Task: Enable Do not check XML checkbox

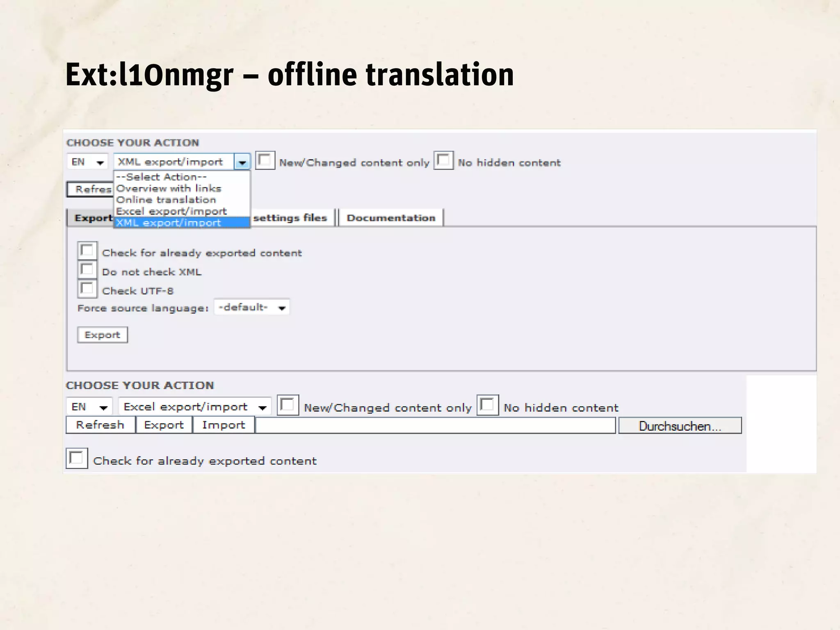Action: (87, 269)
